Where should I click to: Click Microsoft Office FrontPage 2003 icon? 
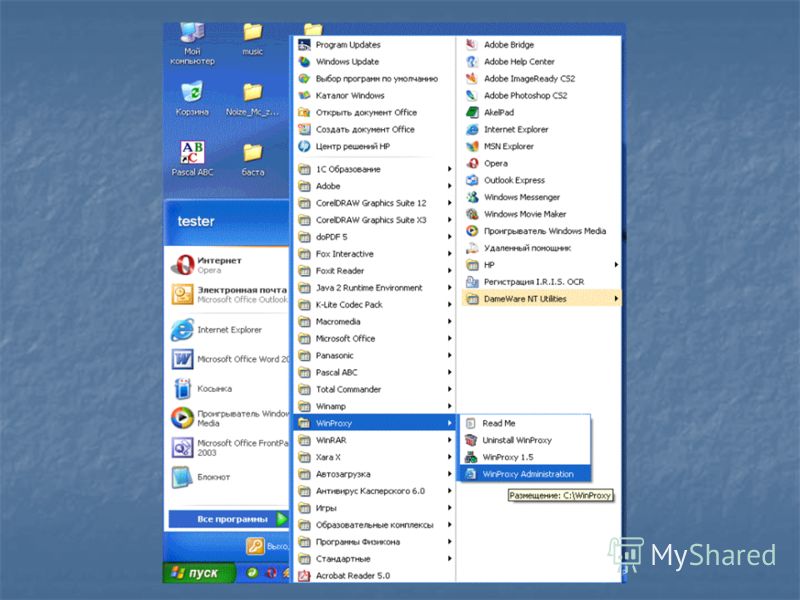click(x=182, y=447)
